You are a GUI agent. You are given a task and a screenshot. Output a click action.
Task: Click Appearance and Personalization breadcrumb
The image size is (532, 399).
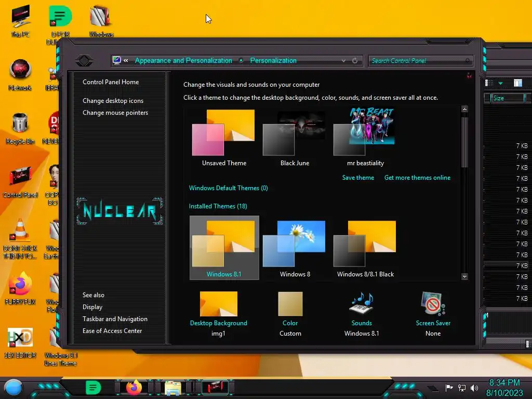click(183, 60)
